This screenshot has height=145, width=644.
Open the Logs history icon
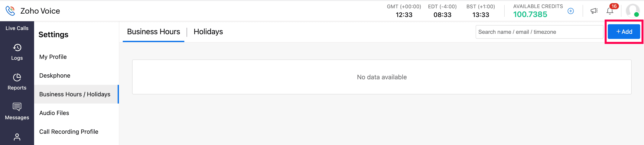pyautogui.click(x=17, y=48)
